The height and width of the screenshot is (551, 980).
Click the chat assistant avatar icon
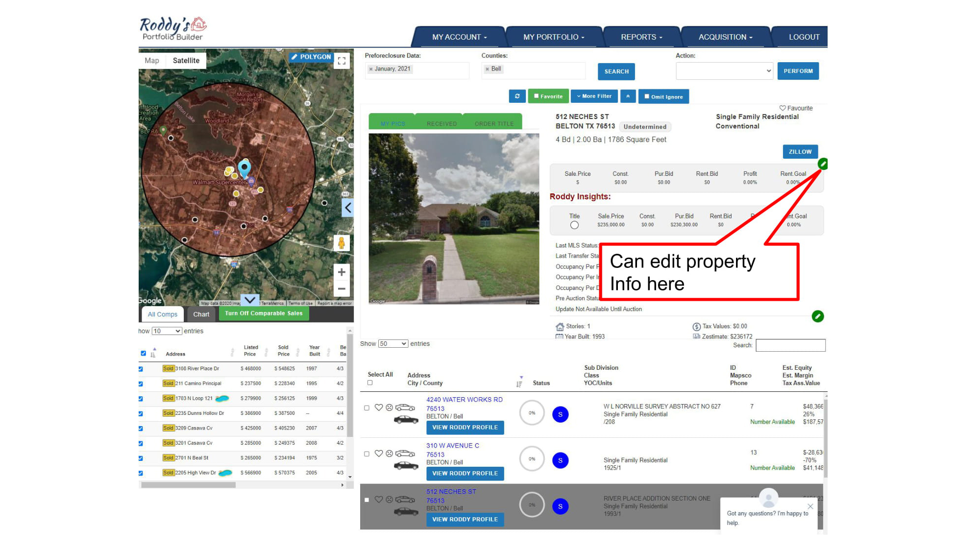[768, 498]
